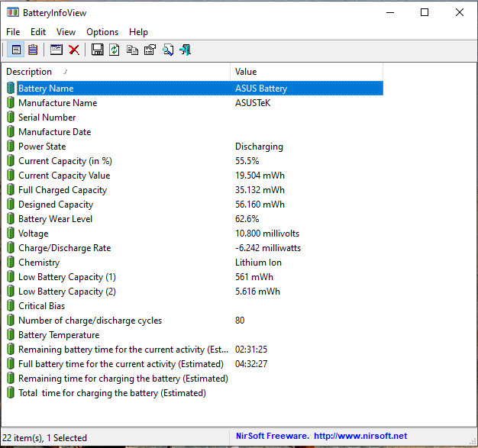Refresh battery data with the green arrows icon
Viewport: 478px width, 448px height.
tap(115, 50)
